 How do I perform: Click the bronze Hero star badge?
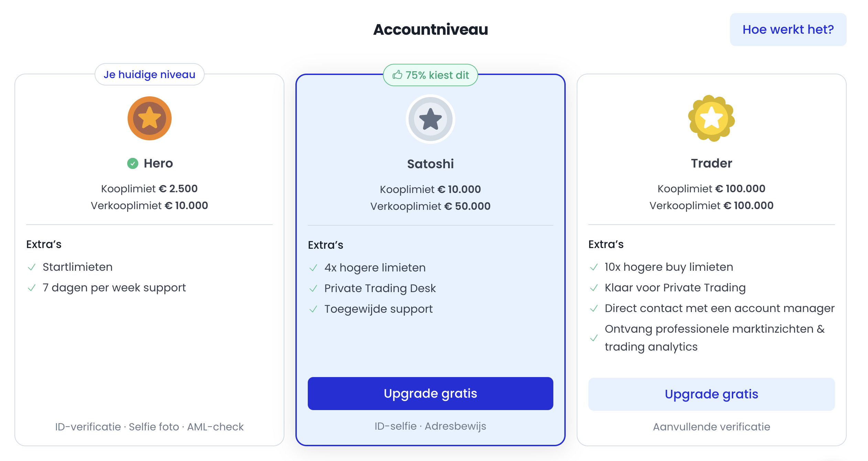pyautogui.click(x=149, y=118)
